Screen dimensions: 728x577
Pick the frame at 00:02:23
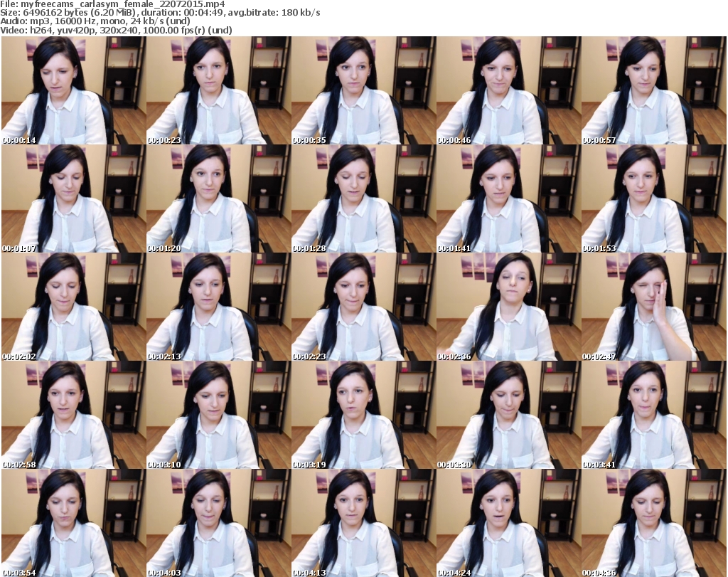(x=363, y=307)
